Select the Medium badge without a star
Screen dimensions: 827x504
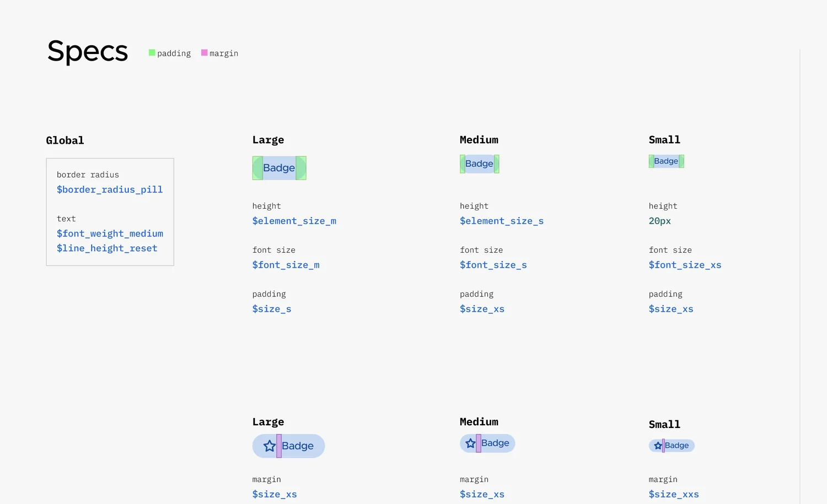480,164
